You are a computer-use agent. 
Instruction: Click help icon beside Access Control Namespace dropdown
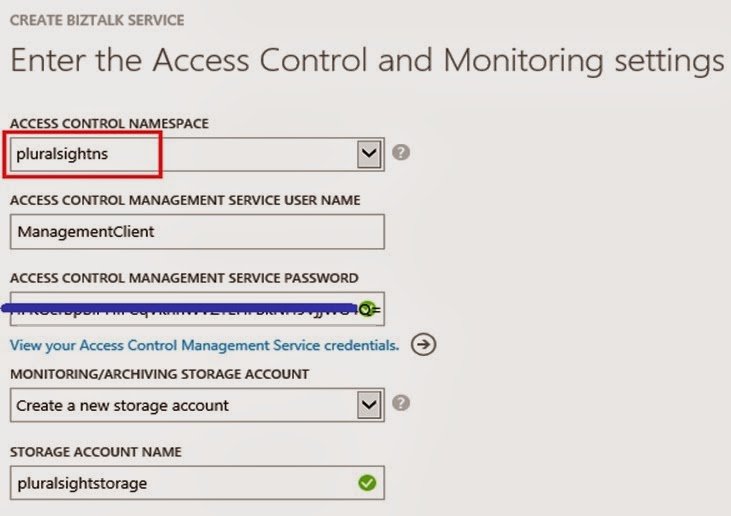(400, 153)
